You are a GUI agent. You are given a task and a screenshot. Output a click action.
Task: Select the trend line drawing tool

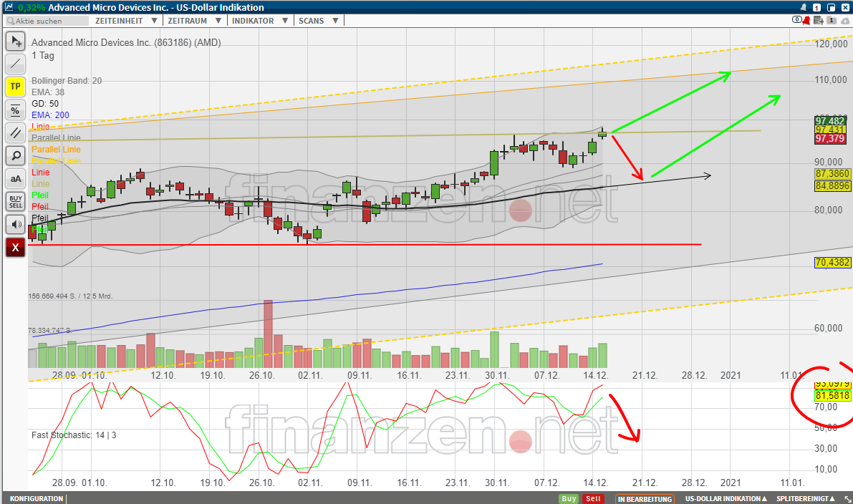(x=15, y=64)
